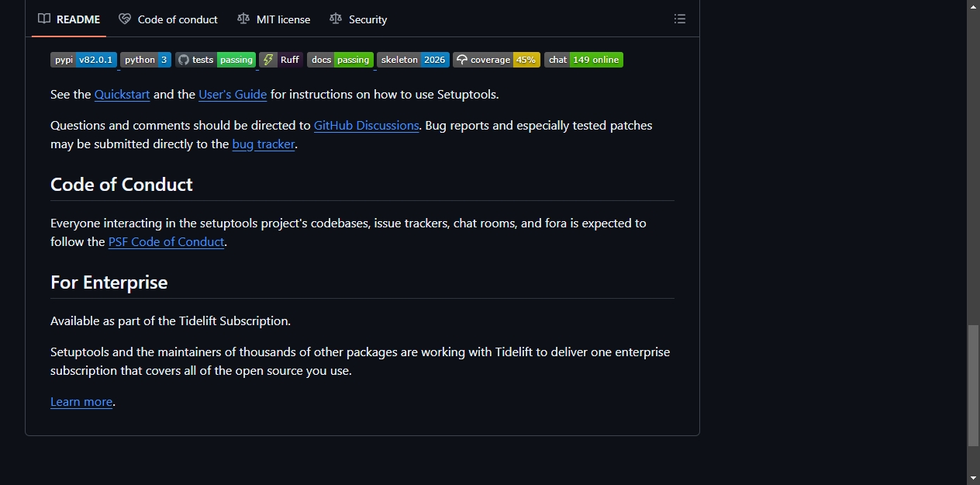Click the page scrollbar thumb
This screenshot has width=980, height=485.
click(x=973, y=386)
